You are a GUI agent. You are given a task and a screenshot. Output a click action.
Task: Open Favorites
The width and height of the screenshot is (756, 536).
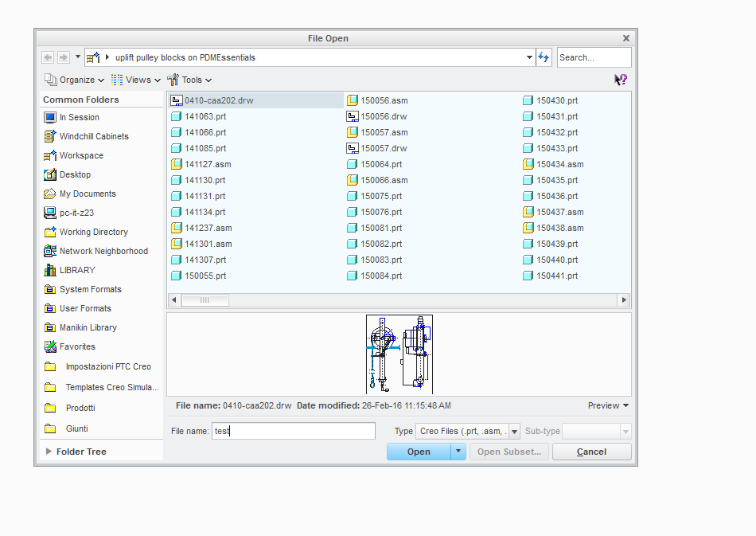tap(69, 346)
